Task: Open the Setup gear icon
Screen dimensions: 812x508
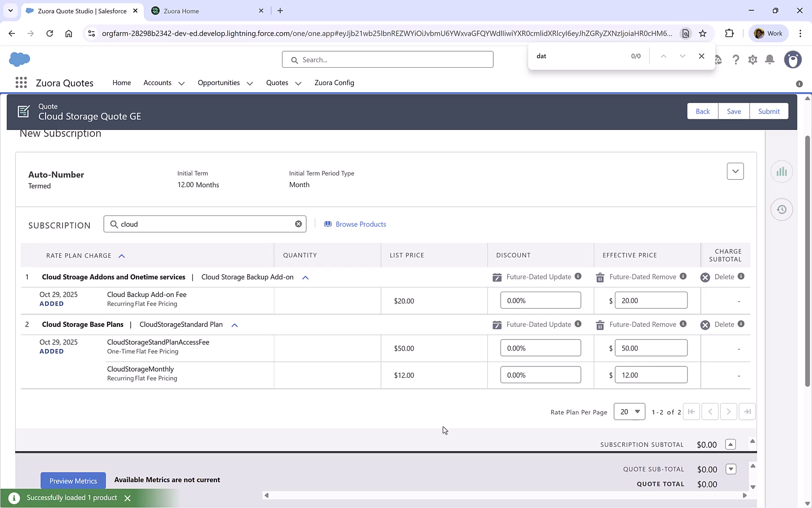Action: pos(752,60)
